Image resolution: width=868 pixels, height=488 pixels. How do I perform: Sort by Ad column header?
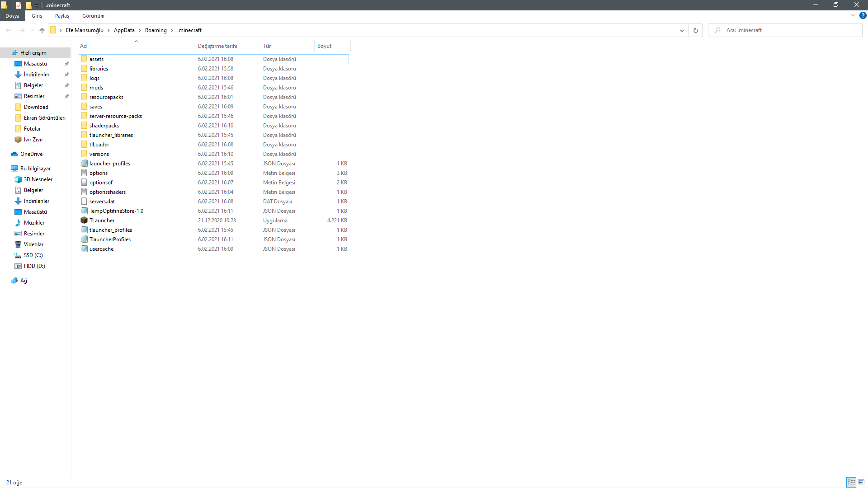coord(136,46)
